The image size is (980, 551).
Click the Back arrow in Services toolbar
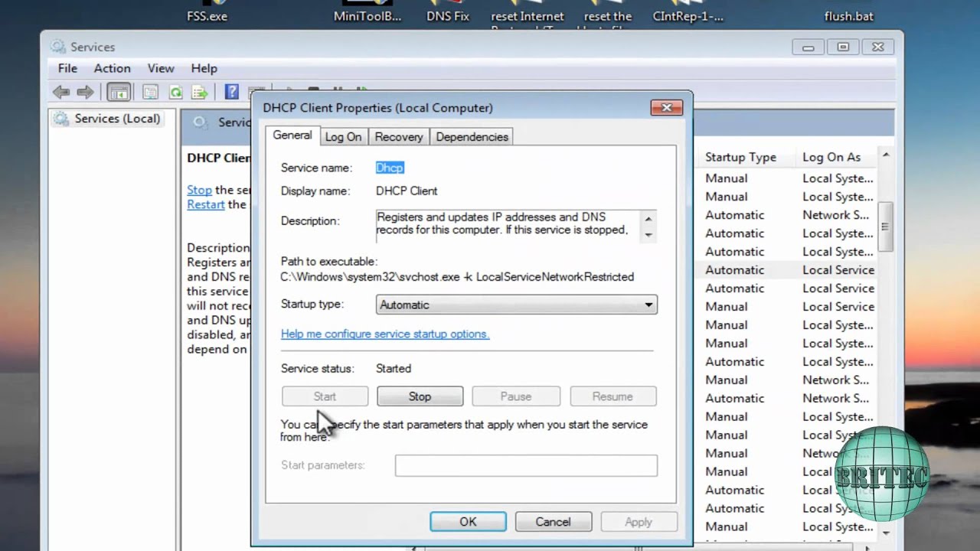click(x=61, y=93)
